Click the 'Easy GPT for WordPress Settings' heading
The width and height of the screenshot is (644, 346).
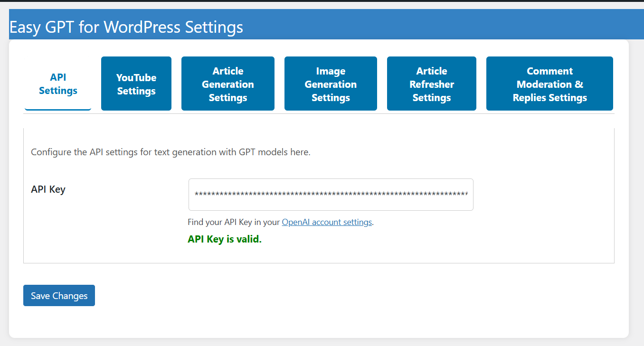pos(126,27)
